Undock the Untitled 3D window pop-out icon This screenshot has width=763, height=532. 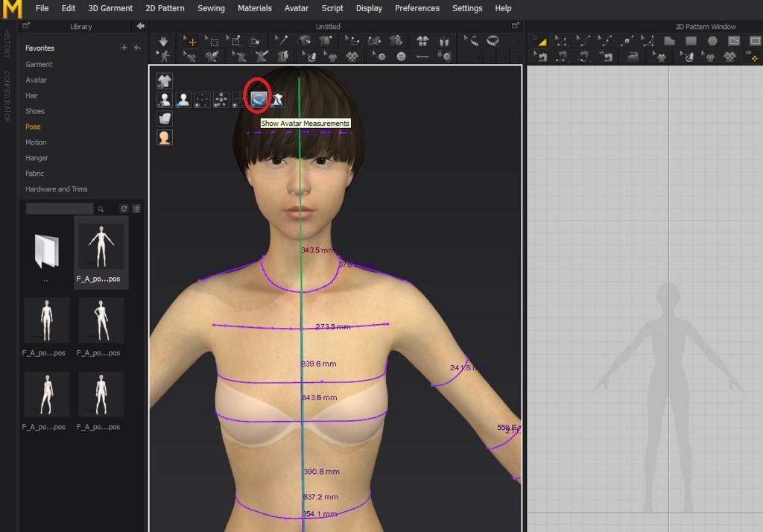click(516, 26)
